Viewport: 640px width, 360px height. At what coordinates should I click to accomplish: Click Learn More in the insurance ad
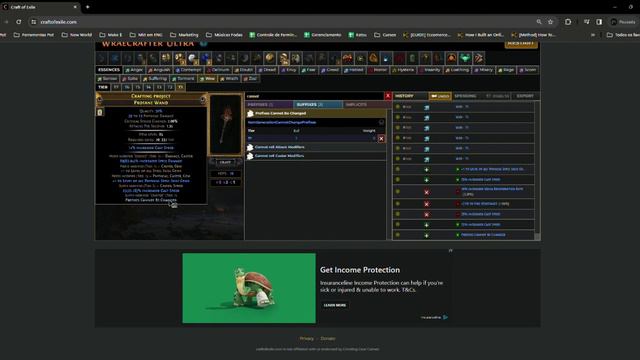tap(335, 305)
